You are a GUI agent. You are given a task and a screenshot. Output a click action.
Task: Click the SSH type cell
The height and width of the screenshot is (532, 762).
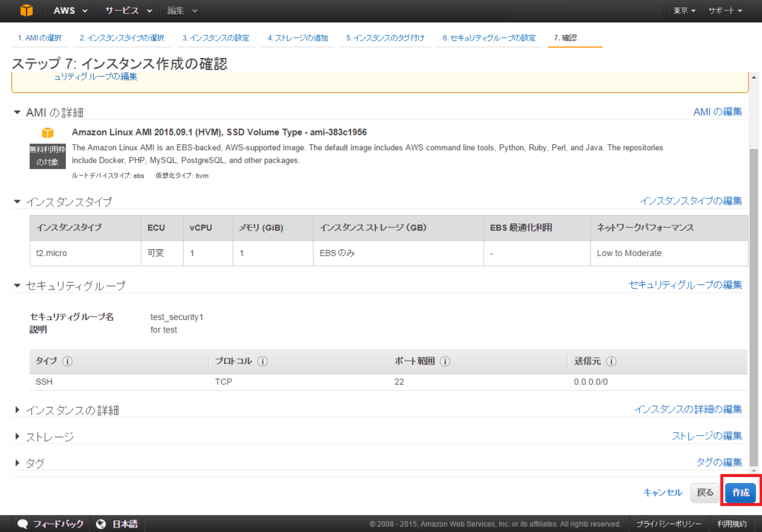point(44,382)
